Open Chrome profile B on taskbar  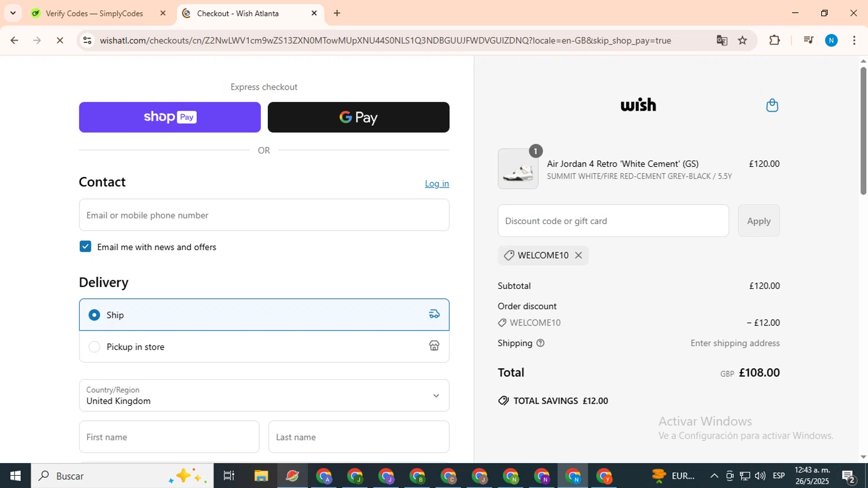coord(417,476)
